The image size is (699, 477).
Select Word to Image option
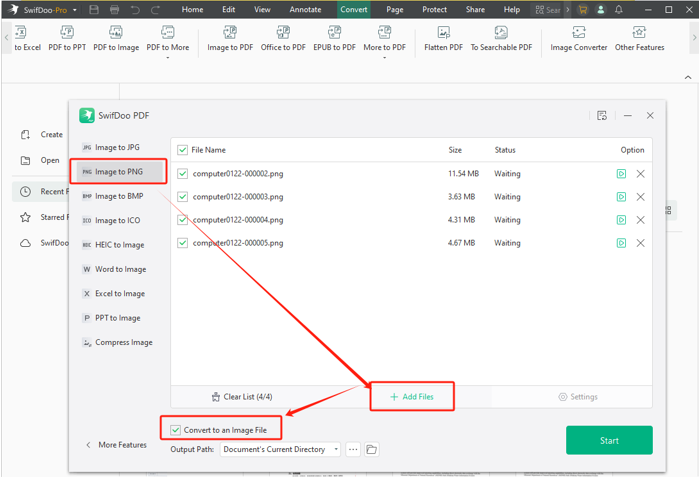tap(120, 269)
